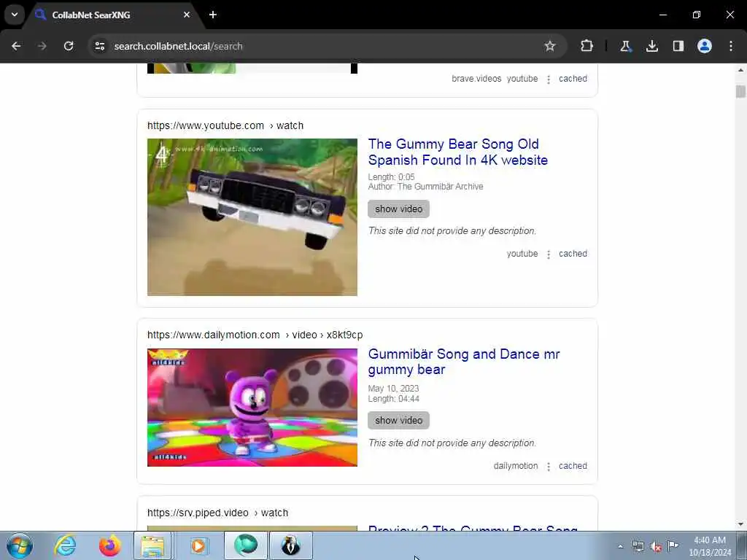This screenshot has width=747, height=560.
Task: Open site information icon in address bar
Action: click(99, 46)
